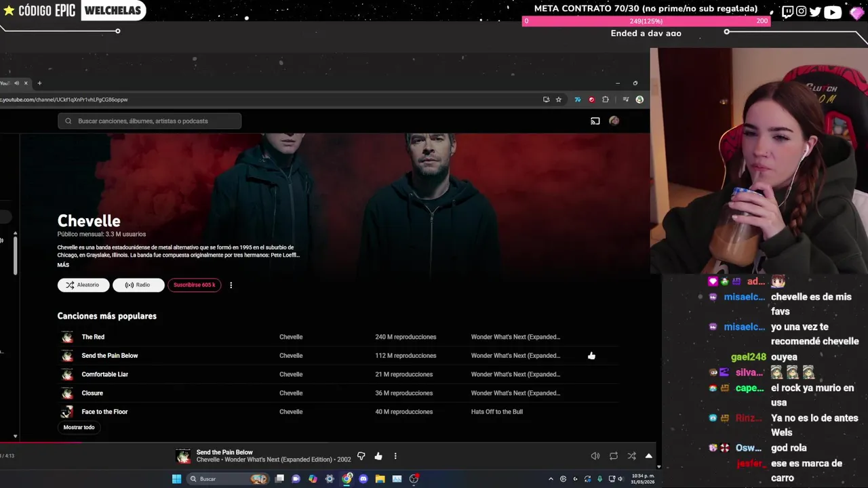
Task: Play Closure from popular songs
Action: pyautogui.click(x=92, y=393)
